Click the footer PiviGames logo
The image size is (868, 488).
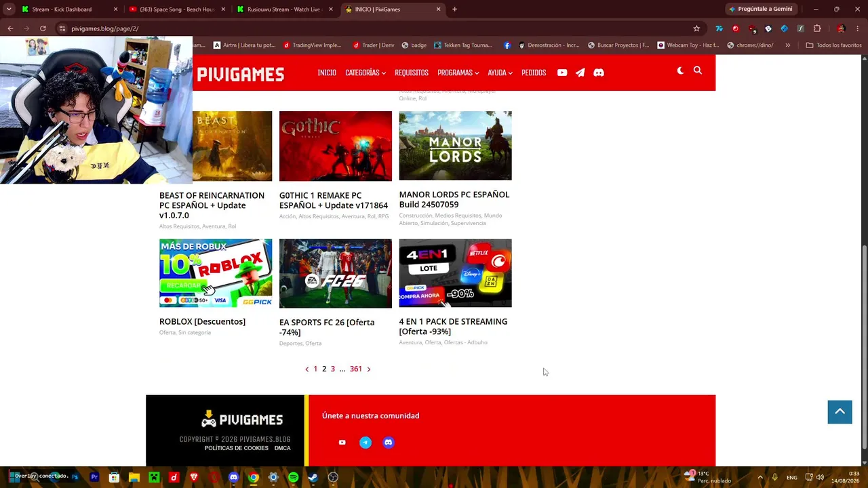coord(242,420)
